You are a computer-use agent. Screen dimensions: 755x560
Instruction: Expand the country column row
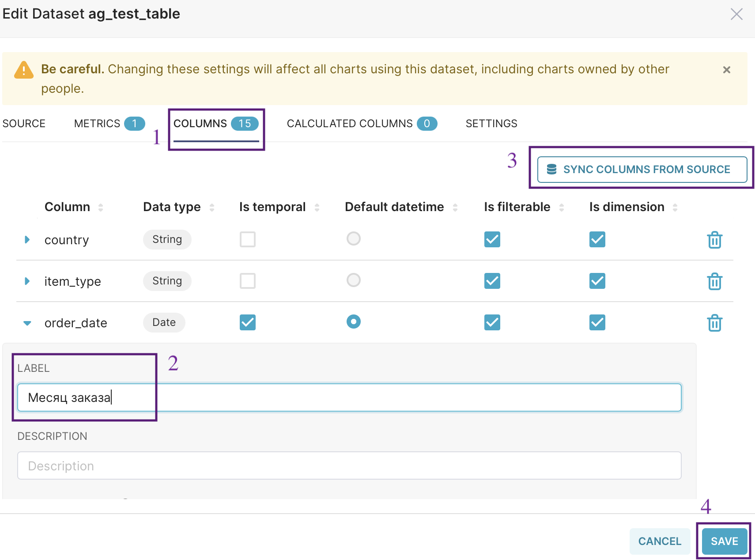coord(27,240)
